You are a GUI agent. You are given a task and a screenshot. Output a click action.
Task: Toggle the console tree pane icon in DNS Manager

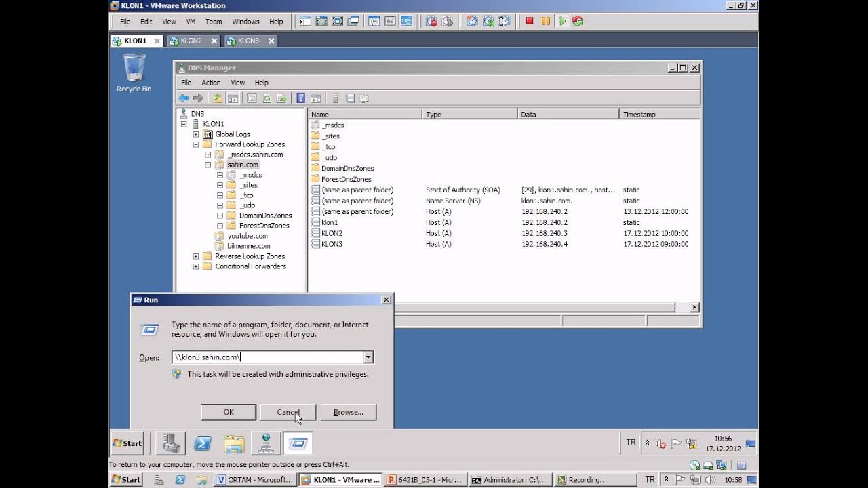[233, 98]
